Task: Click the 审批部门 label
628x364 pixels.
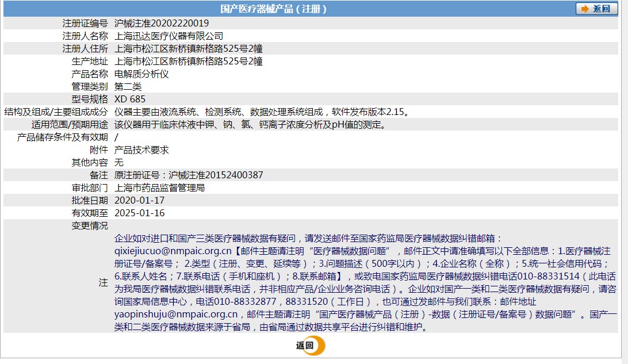Action: pos(90,188)
